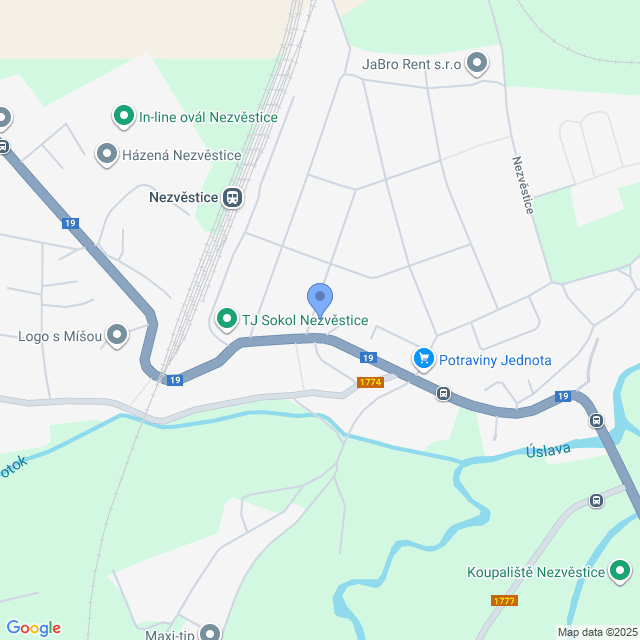The width and height of the screenshot is (640, 640).
Task: Click the 1777 road shield
Action: click(504, 601)
